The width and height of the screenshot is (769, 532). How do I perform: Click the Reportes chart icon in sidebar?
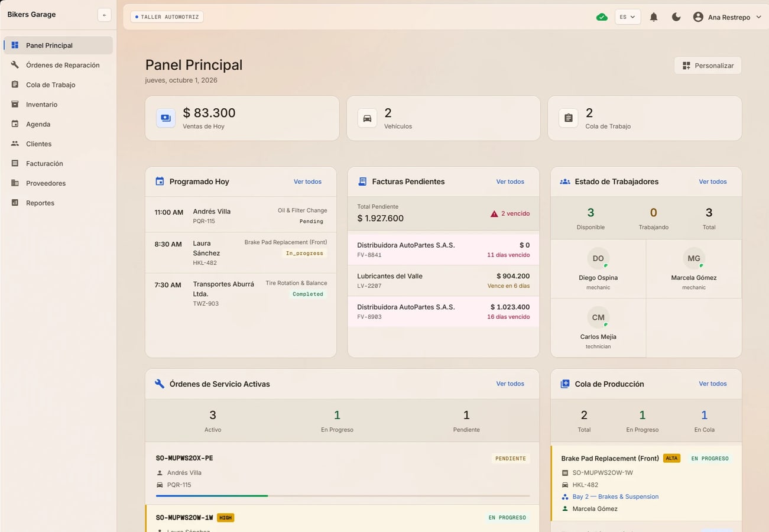click(x=15, y=203)
